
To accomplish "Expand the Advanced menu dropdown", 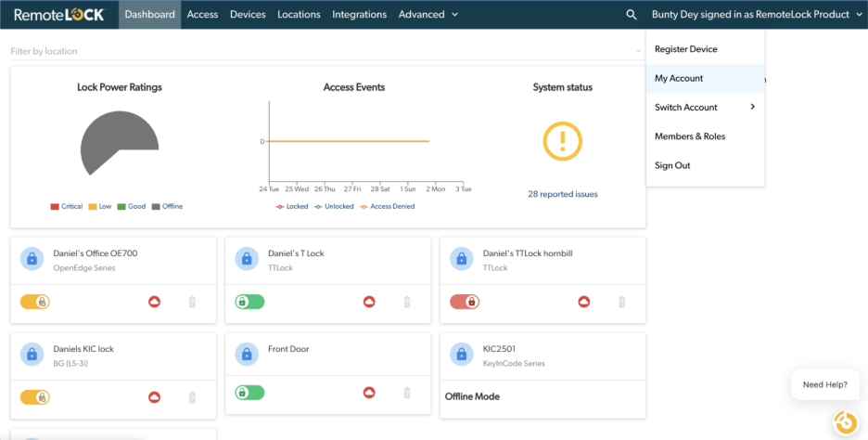I will coord(428,15).
